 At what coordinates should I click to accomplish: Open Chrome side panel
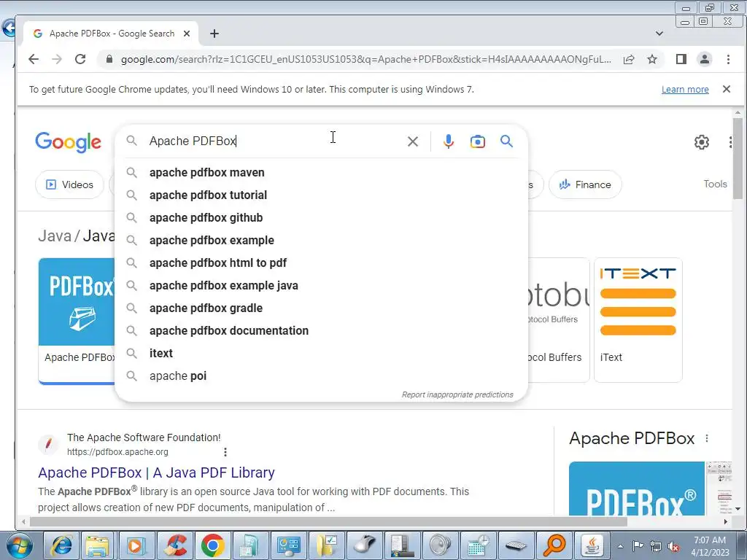click(x=681, y=59)
